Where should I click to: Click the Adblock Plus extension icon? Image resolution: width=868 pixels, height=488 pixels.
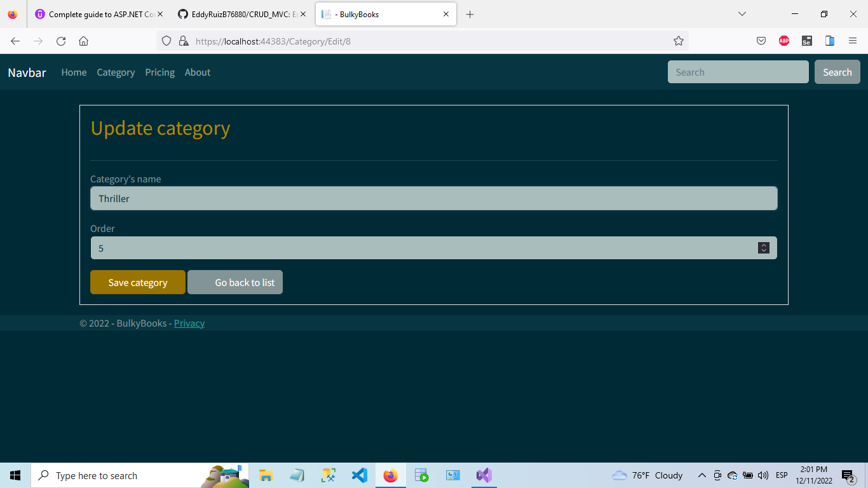(x=783, y=41)
